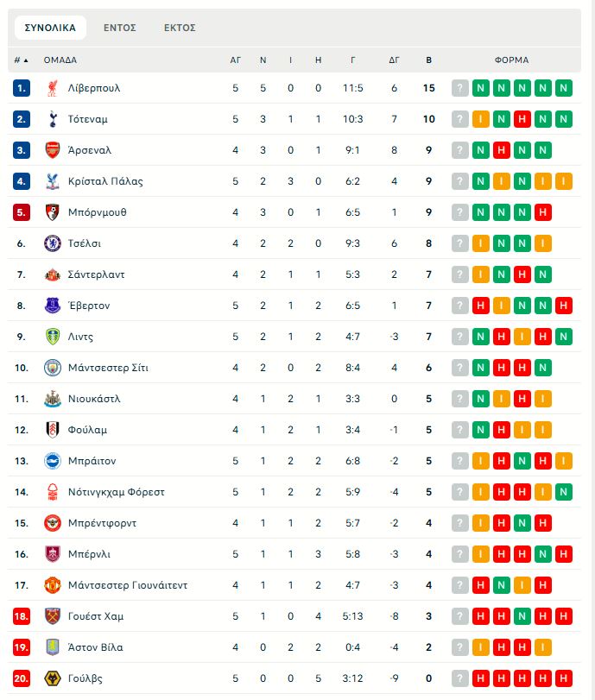Viewport: 595px width, 700px height.
Task: Click the Chelsea club crest icon
Action: coord(53,243)
